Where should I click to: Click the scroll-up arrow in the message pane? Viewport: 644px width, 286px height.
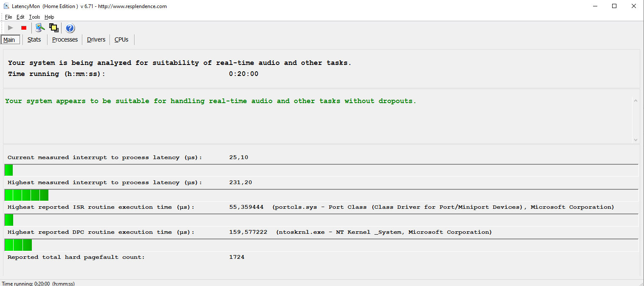point(636,101)
